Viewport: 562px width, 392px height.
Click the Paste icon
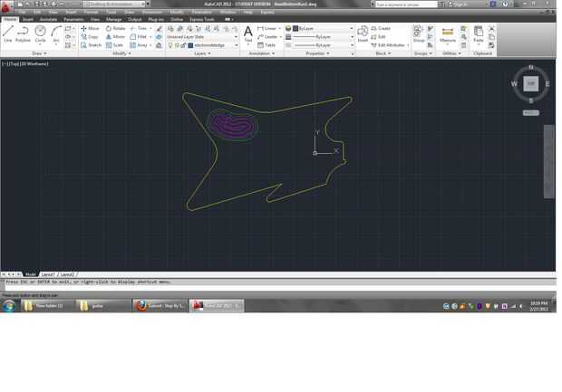(x=479, y=34)
